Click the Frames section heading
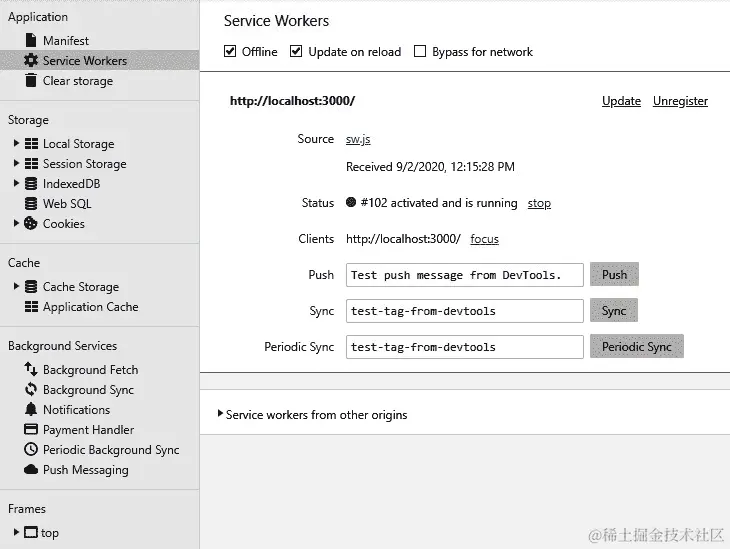This screenshot has height=549, width=730. click(x=27, y=508)
